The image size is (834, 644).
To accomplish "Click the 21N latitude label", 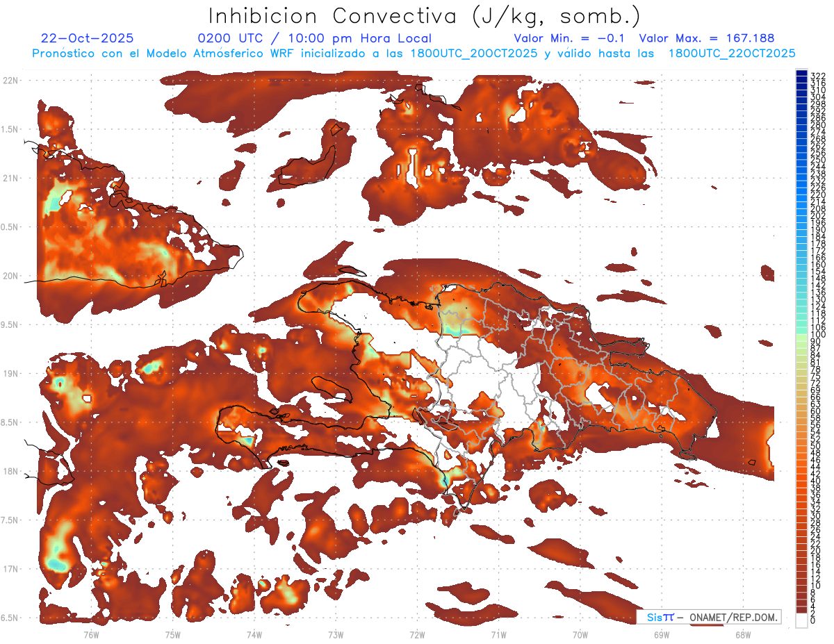I will [9, 179].
